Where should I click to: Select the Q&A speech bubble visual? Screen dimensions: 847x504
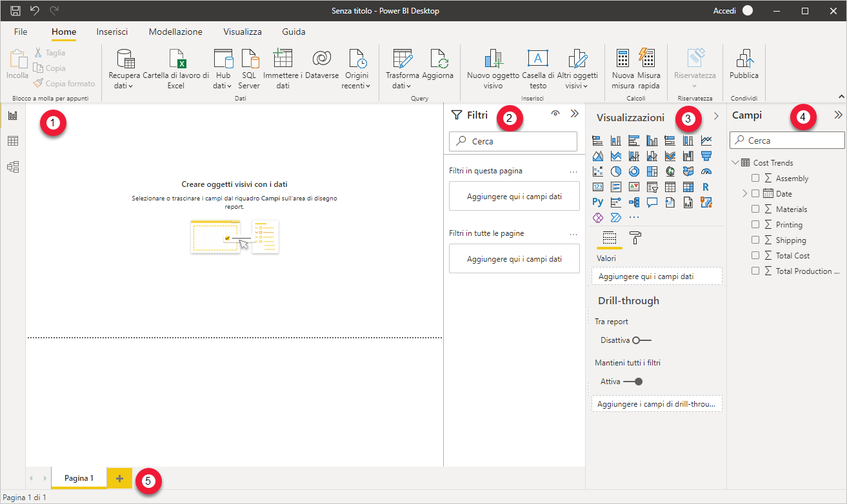tap(652, 202)
